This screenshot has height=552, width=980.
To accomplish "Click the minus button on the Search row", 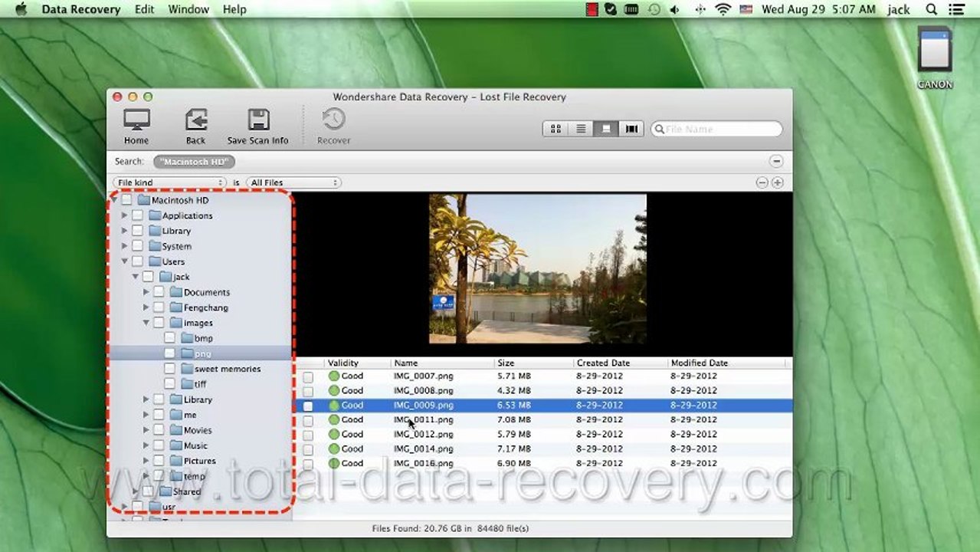I will click(776, 161).
